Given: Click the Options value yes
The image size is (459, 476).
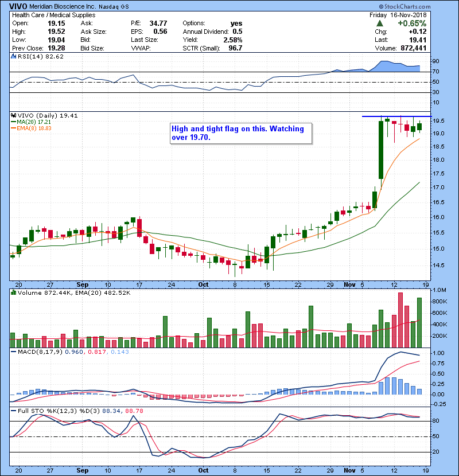Looking at the screenshot, I should [236, 24].
